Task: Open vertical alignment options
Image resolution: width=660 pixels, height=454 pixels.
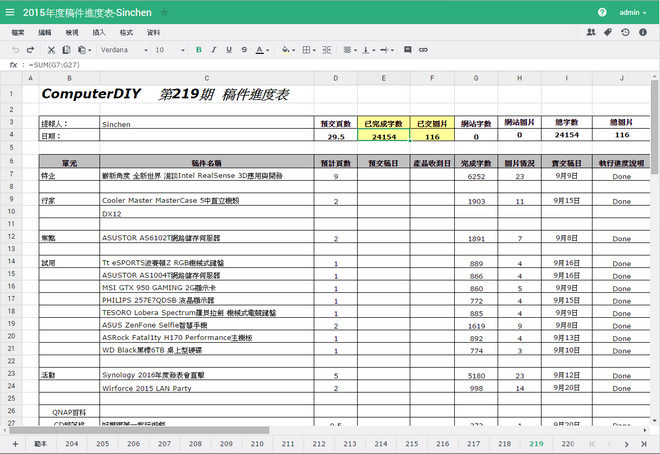Action: click(368, 50)
